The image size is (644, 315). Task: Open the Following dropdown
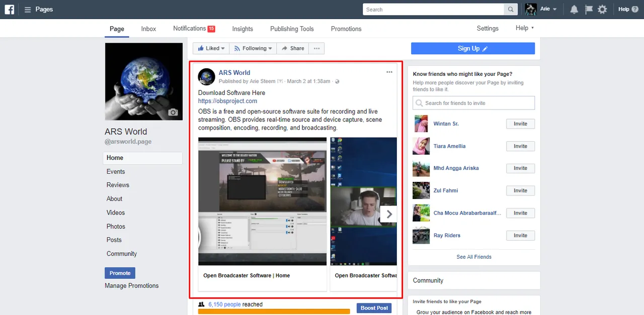pos(253,48)
